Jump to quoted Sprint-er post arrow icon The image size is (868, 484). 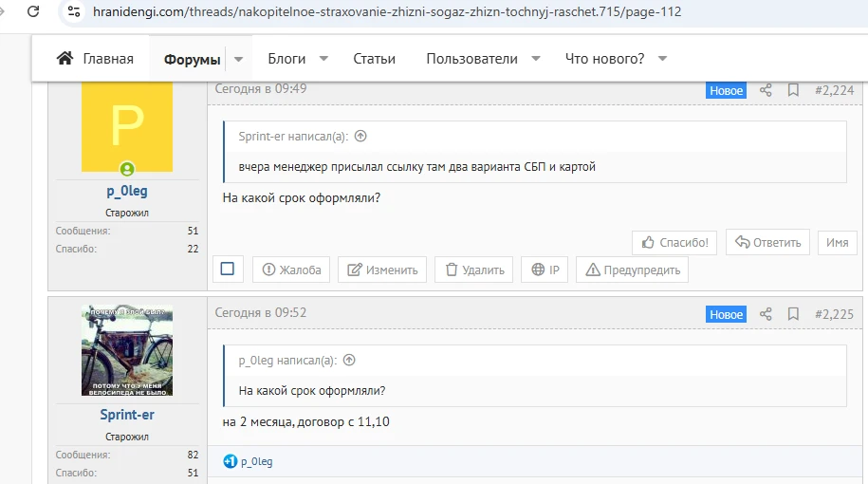point(360,136)
